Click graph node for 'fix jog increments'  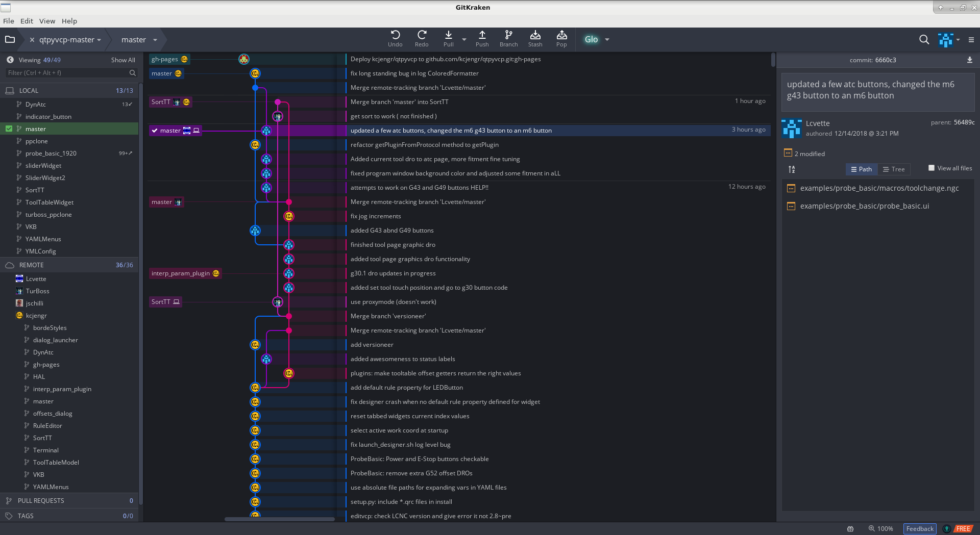tap(289, 216)
